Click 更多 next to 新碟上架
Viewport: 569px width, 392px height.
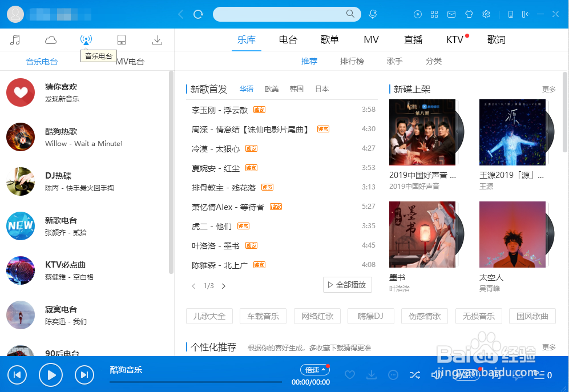pos(548,89)
